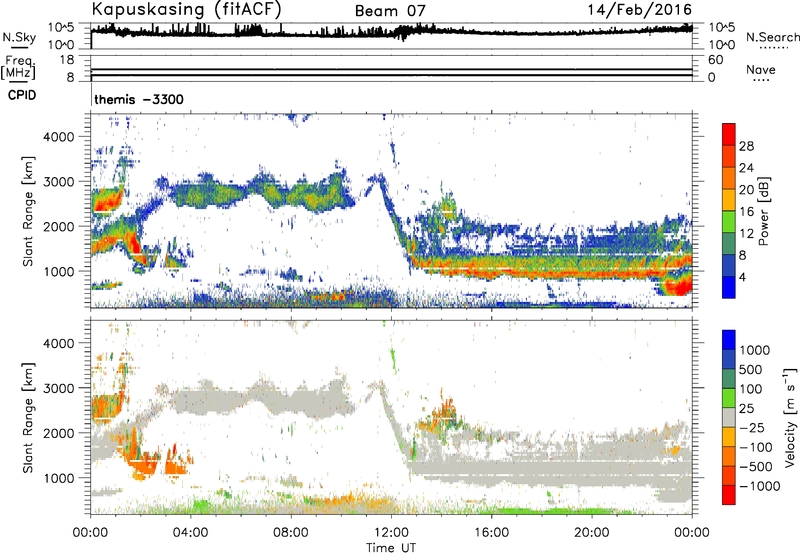Click the Velocity [m s-1] colorbar label
800x554 pixels.
[x=790, y=417]
